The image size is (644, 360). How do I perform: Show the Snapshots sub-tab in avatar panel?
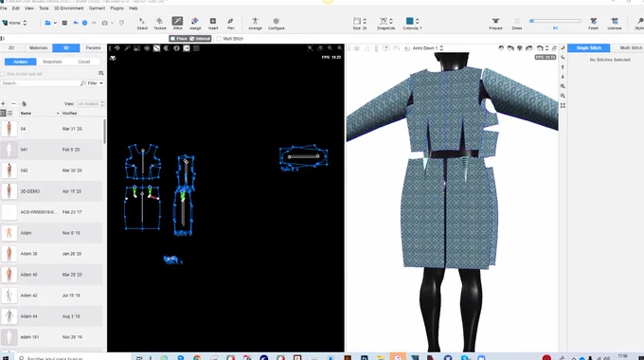tap(52, 62)
